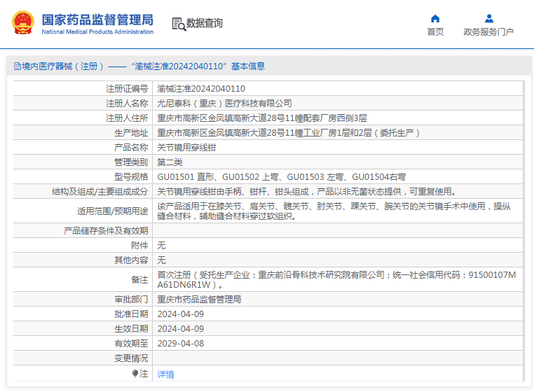Viewport: 534px width, 392px height.
Task: Click the 备注 field label
Action: 139,280
